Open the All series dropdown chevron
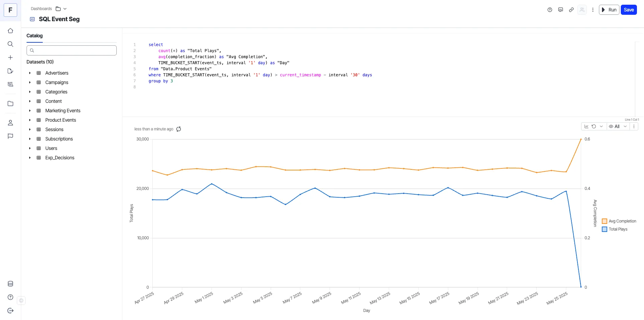 click(625, 126)
